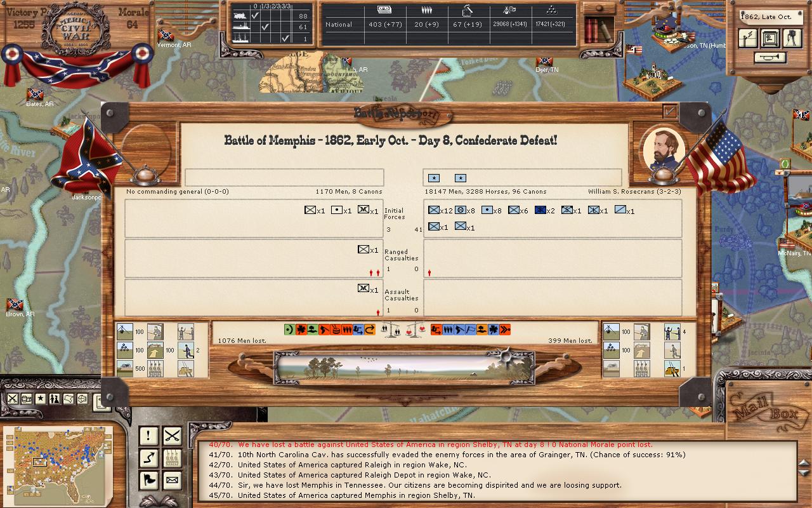The image size is (812, 508).
Task: Click the drawer handle above the books
Action: (x=599, y=8)
